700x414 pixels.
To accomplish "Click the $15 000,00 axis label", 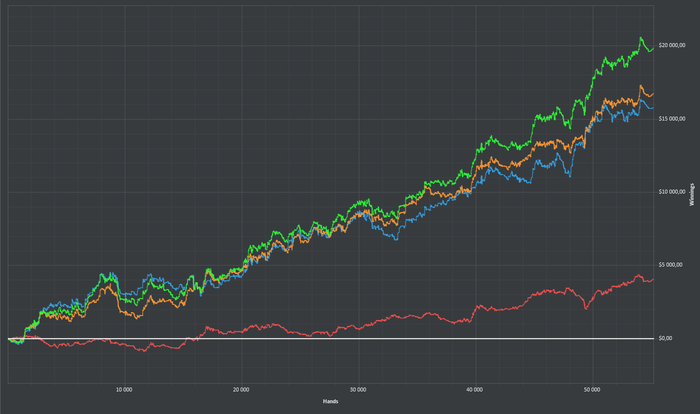I will 672,119.
